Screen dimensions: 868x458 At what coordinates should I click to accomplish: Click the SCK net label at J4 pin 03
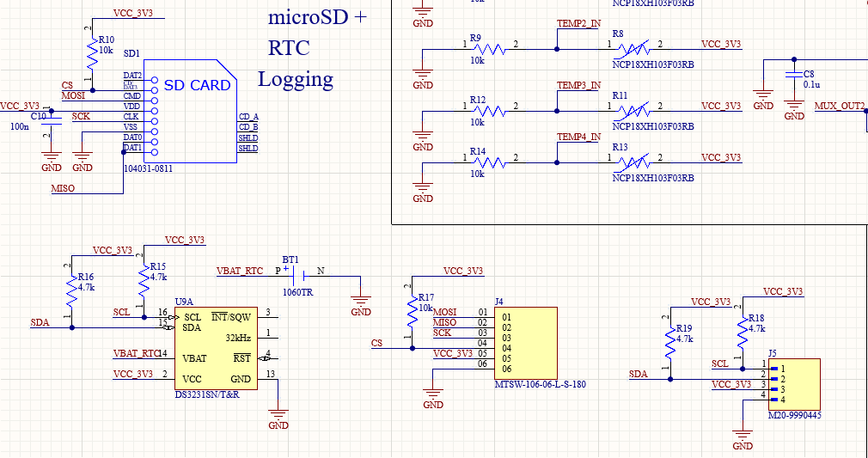(442, 333)
